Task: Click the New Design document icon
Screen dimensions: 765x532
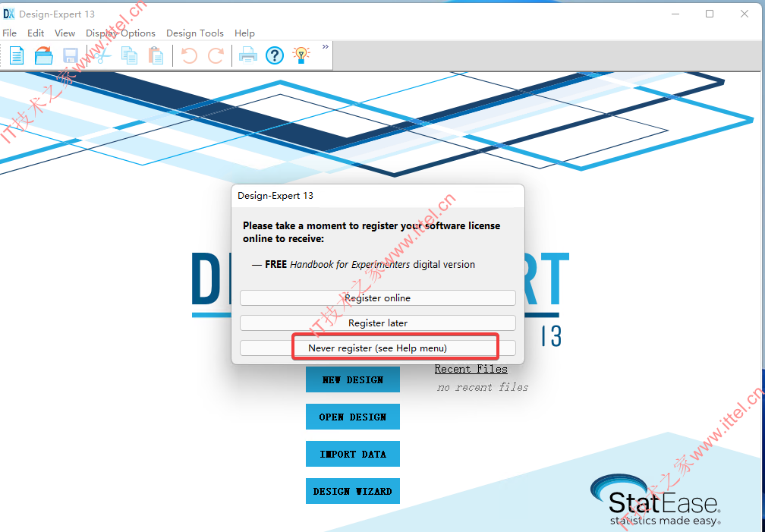Action: [x=17, y=55]
